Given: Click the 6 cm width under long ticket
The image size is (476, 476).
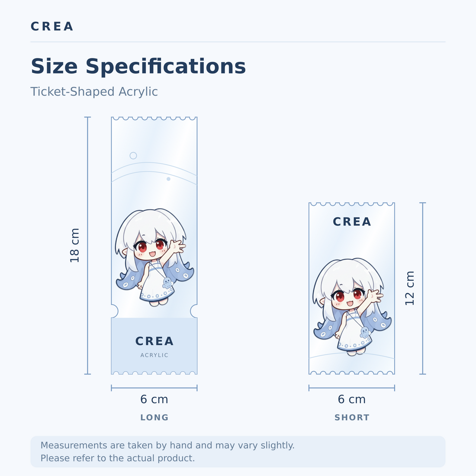Looking at the screenshot, I should [x=154, y=399].
